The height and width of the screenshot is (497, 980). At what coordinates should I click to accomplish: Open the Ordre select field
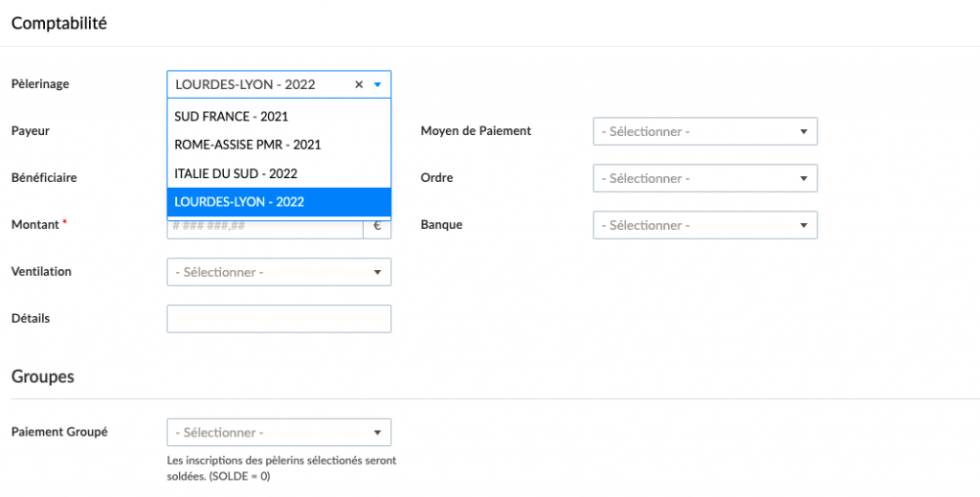click(704, 178)
